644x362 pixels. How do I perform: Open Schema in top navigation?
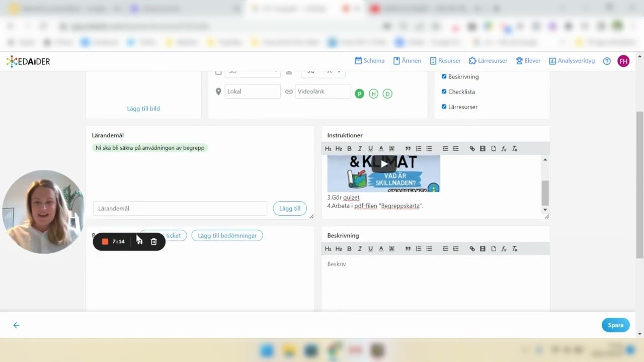coord(369,61)
